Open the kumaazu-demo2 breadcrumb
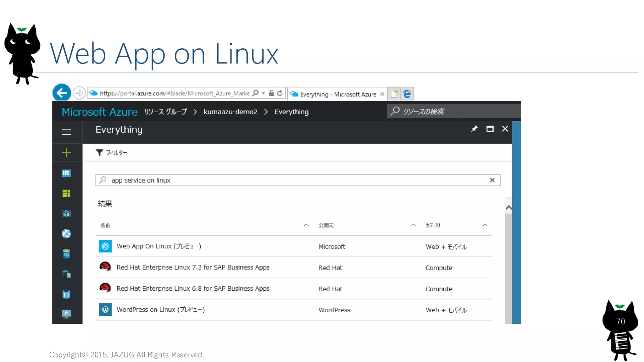644x362 pixels. coord(230,112)
